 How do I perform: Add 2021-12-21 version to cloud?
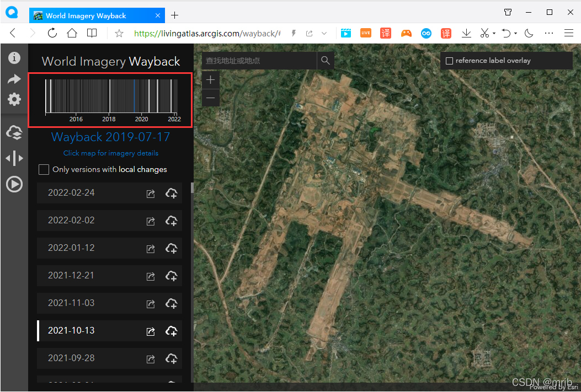[x=171, y=276]
